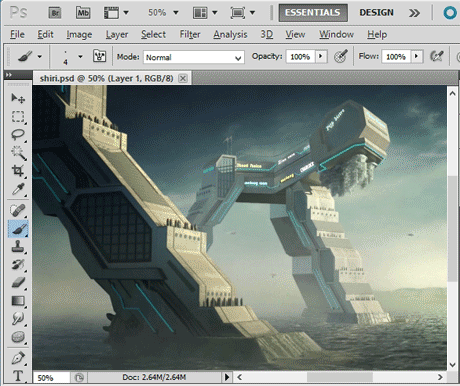
Task: Select the Eraser tool
Action: (x=18, y=283)
